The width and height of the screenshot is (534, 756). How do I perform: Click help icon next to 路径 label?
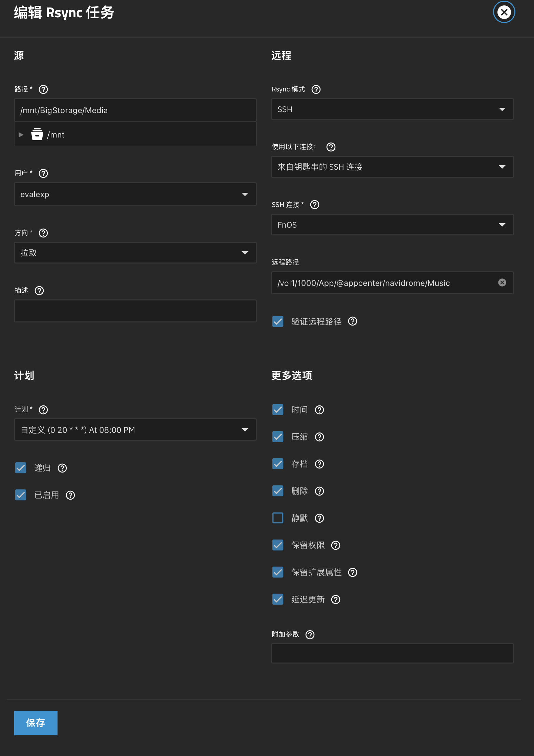pyautogui.click(x=43, y=89)
